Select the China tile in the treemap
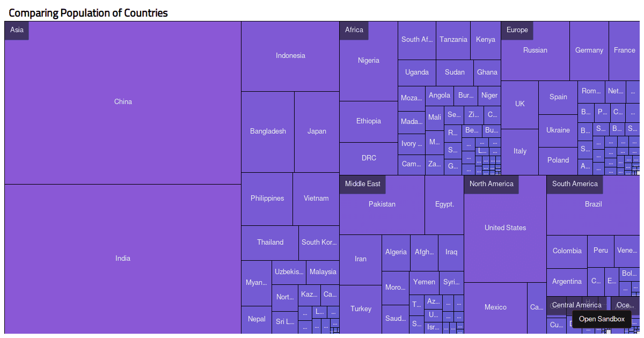 coord(123,102)
